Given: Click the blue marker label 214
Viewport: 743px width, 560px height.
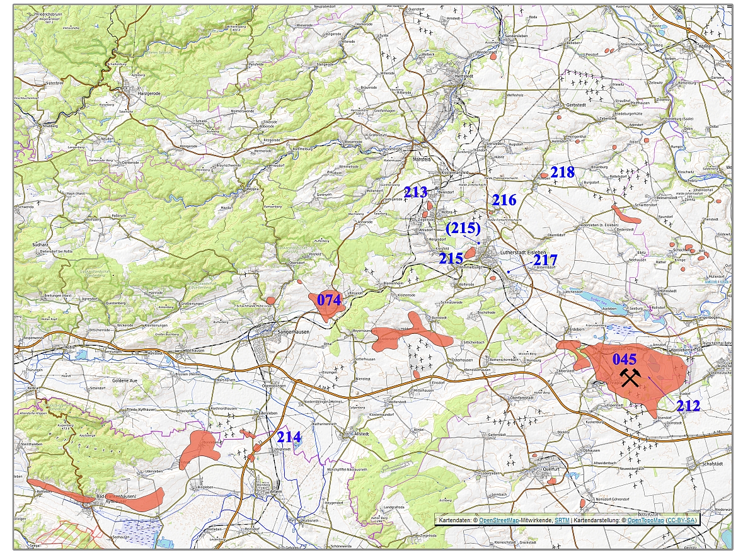Looking at the screenshot, I should point(289,437).
